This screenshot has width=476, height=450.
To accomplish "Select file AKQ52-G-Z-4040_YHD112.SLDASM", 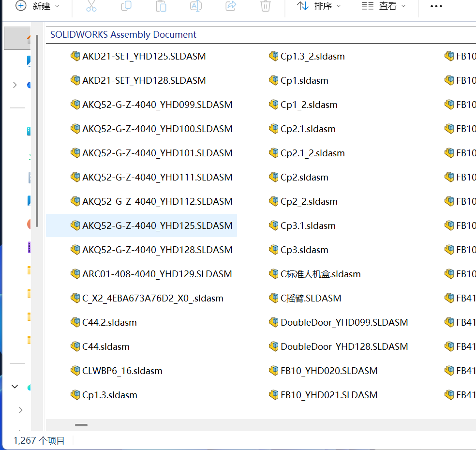I will (151, 201).
